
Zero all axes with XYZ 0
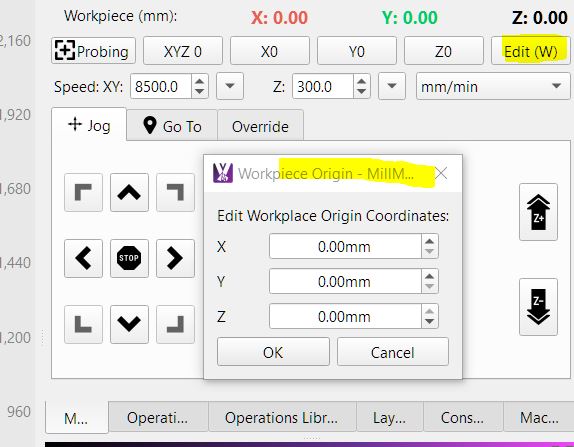[x=183, y=51]
